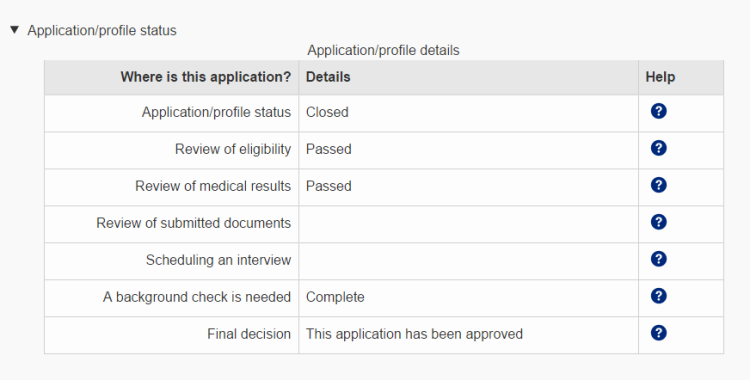Select the 'Closed' status value
Image resolution: width=750 pixels, height=380 pixels.
point(327,112)
